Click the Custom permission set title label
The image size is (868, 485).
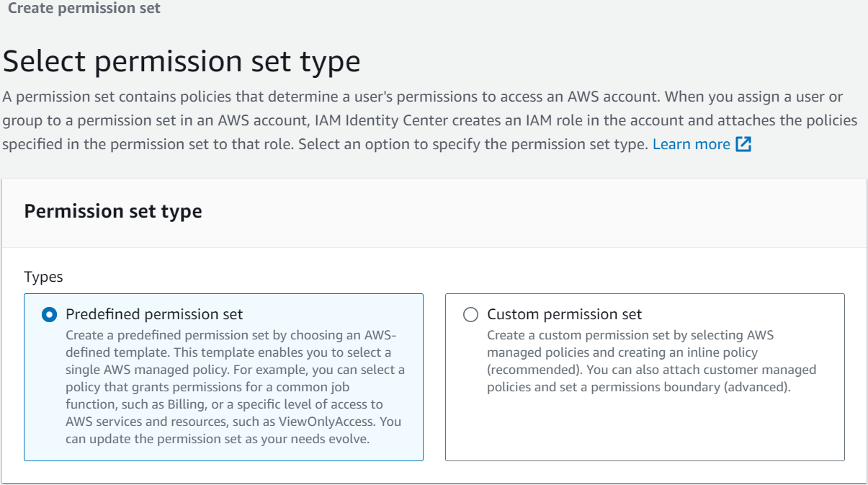pos(564,314)
